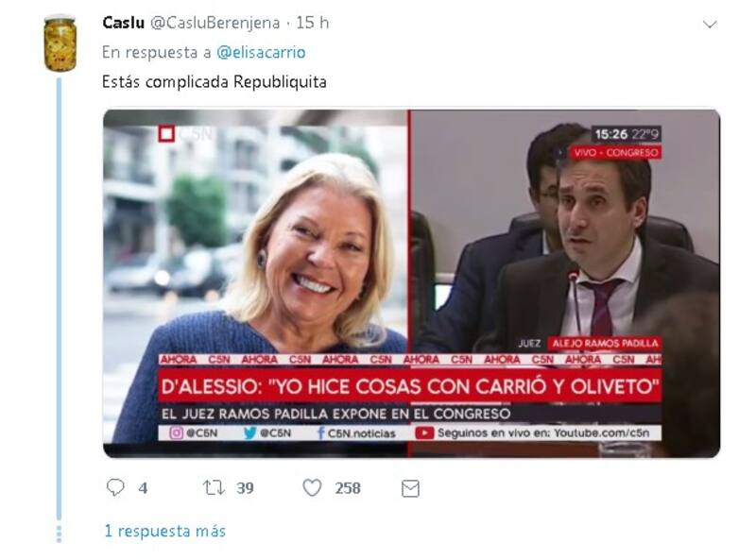Click the three dots thread continuation
756x560 pixels.
pos(59,534)
